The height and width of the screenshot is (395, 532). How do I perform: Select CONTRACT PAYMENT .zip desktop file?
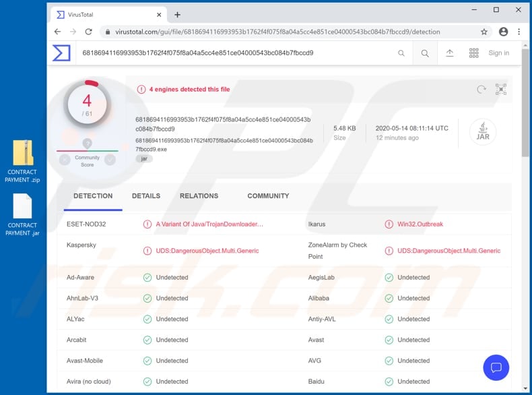pos(22,161)
